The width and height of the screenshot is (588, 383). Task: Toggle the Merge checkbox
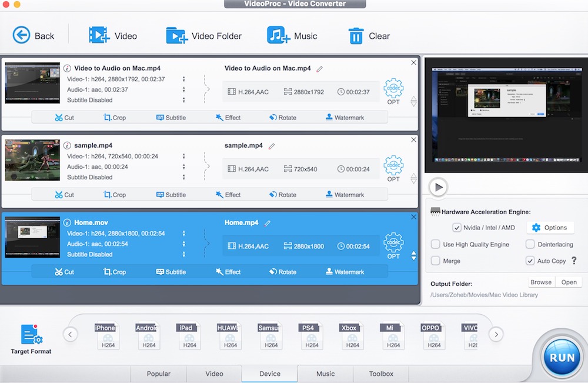pyautogui.click(x=436, y=261)
